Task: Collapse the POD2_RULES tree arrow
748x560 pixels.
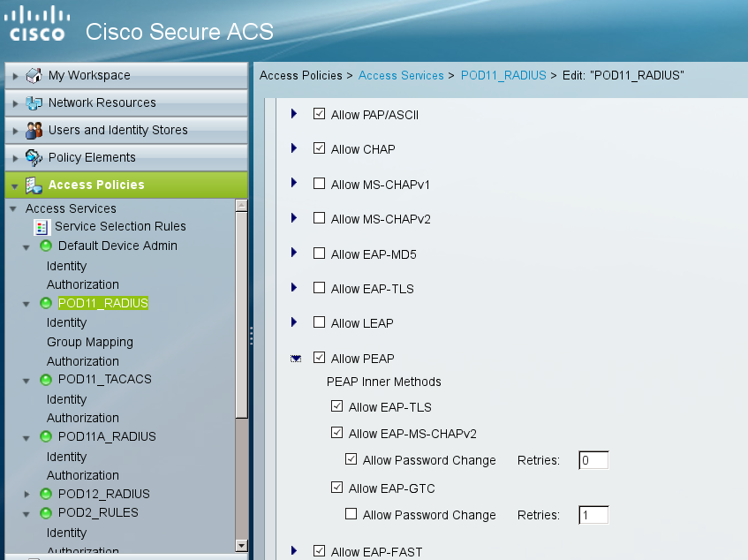Action: (26, 514)
